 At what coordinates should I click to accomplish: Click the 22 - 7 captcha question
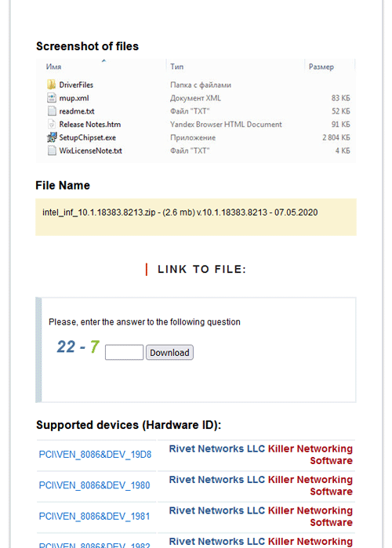click(78, 347)
